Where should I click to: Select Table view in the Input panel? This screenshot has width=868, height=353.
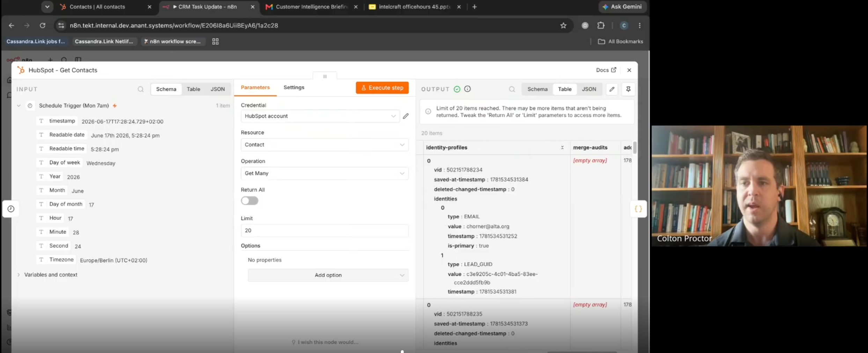(193, 89)
